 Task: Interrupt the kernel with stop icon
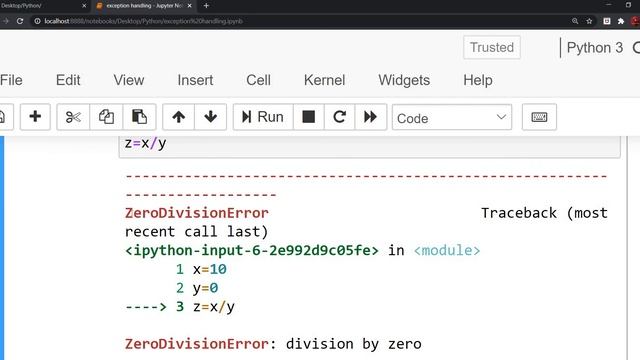pyautogui.click(x=309, y=117)
